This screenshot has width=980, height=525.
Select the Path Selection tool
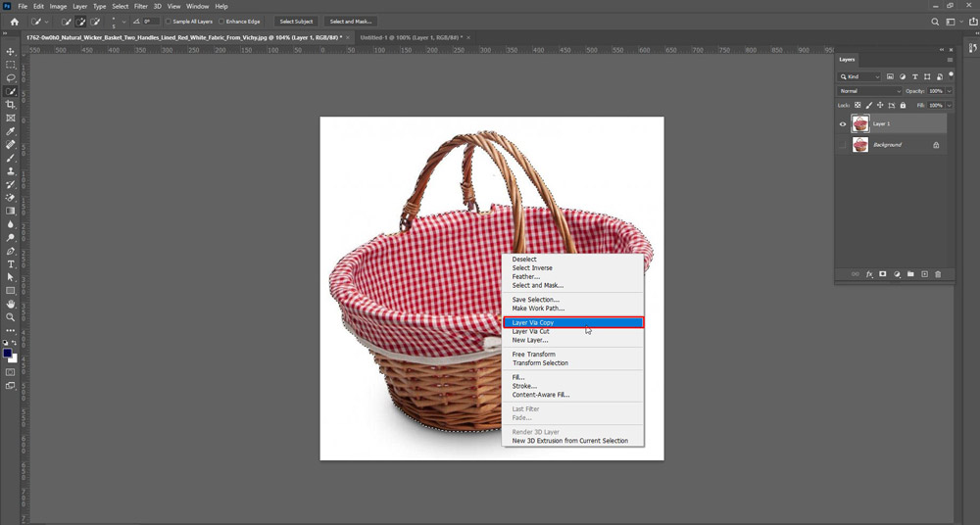click(x=11, y=277)
